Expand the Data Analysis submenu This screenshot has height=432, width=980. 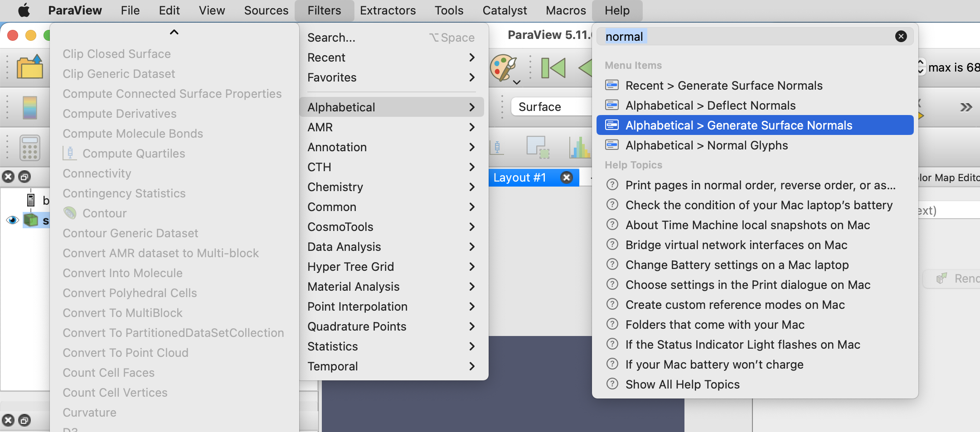pos(391,247)
